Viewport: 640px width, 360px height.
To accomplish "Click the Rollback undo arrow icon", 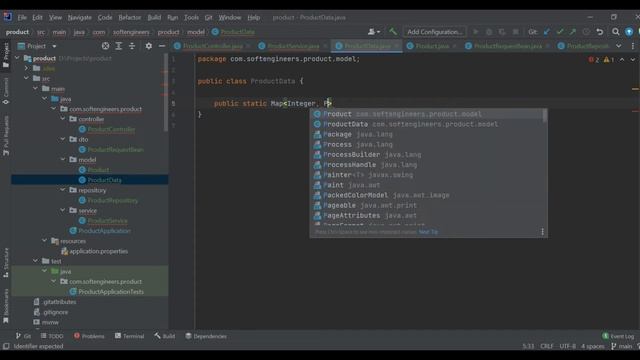I will coord(600,31).
